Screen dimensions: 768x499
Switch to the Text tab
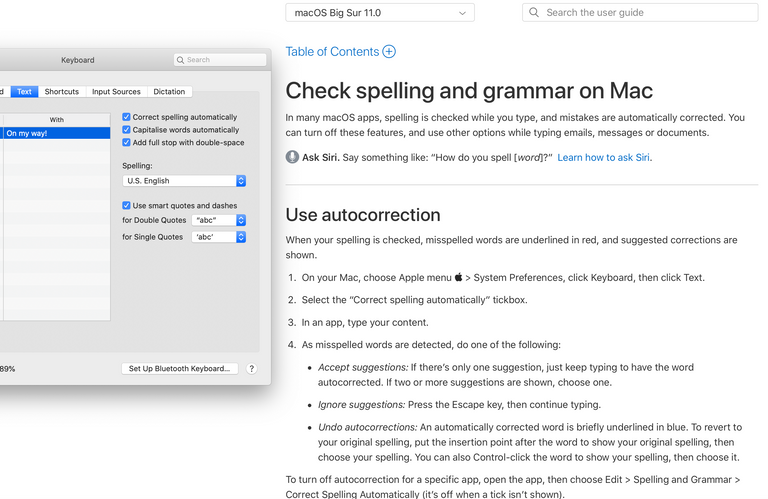tap(24, 92)
